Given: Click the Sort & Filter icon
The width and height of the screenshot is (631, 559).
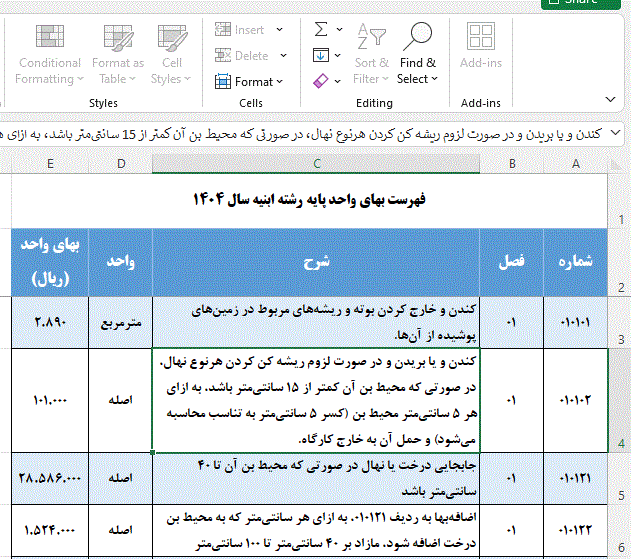Looking at the screenshot, I should point(372,55).
